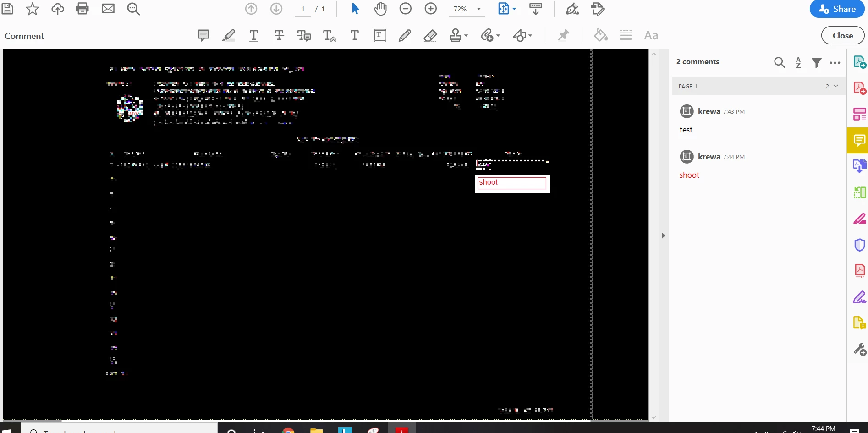The width and height of the screenshot is (868, 433).
Task: Print the document
Action: click(82, 9)
